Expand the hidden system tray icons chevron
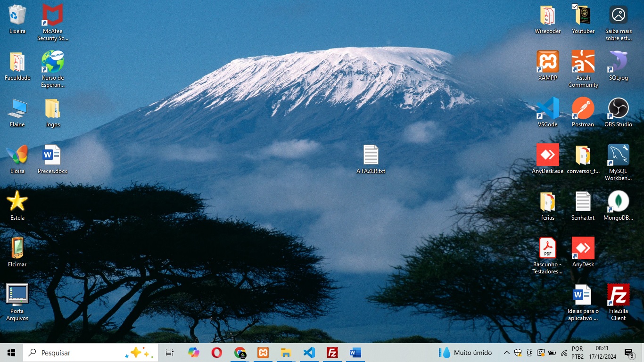Image resolution: width=644 pixels, height=362 pixels. (x=506, y=353)
